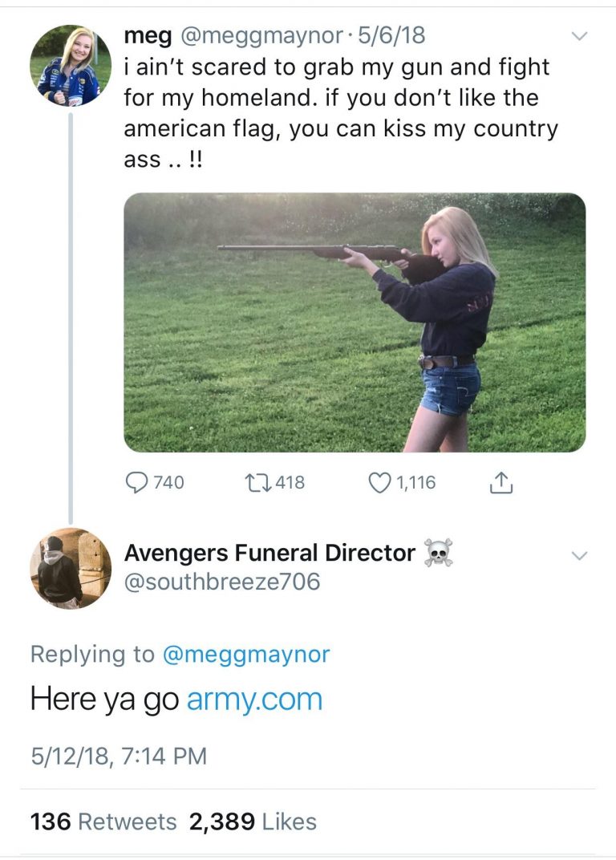View the 2,389 Likes list
This screenshot has width=616, height=860.
[x=253, y=821]
